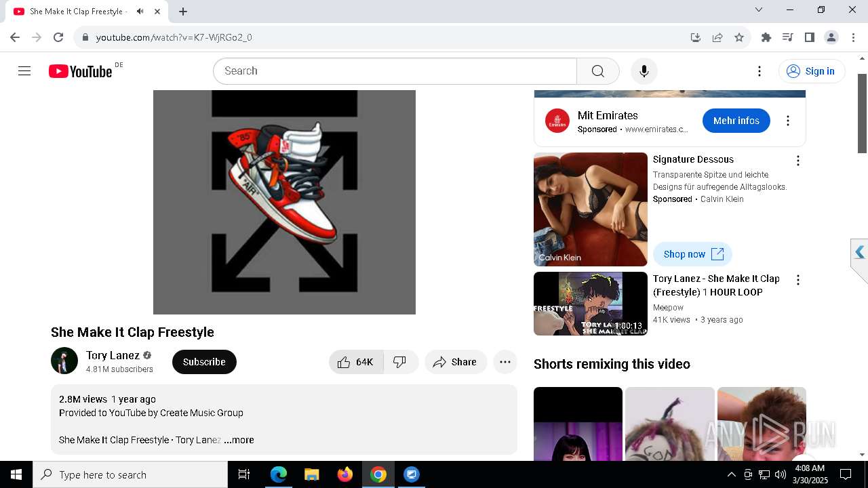
Task: Click the address bar URL
Action: (x=174, y=37)
